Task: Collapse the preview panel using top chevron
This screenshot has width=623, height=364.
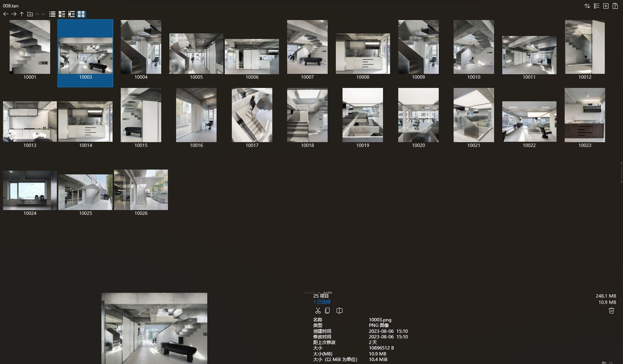Action: click(x=319, y=292)
